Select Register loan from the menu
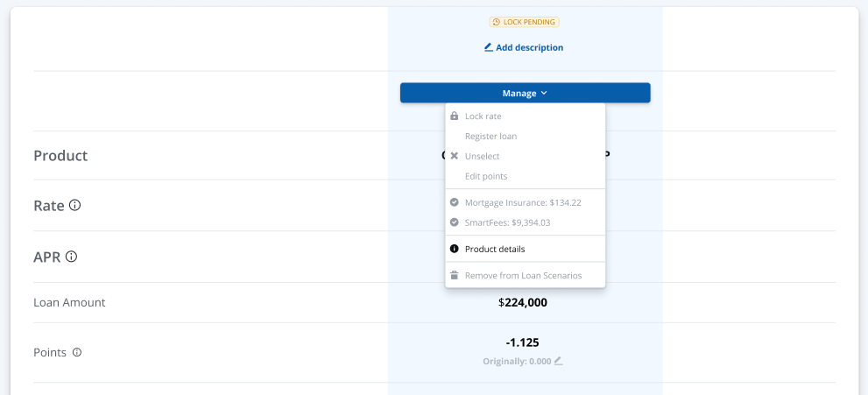868x395 pixels. point(490,136)
